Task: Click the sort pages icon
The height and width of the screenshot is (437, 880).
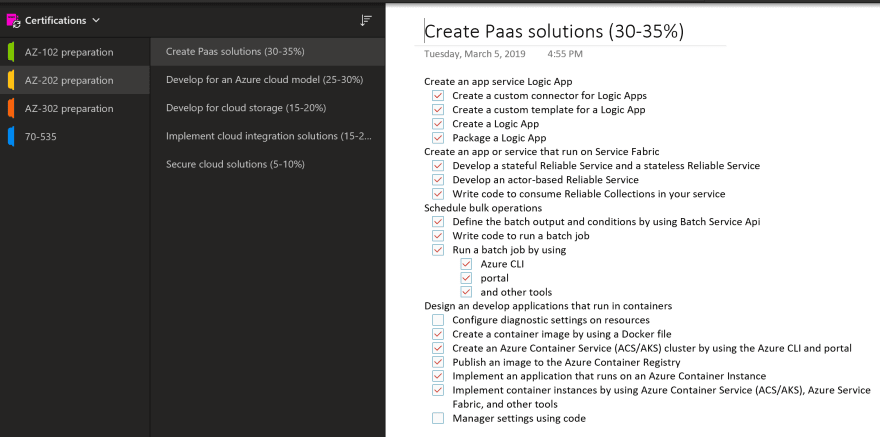Action: (366, 20)
